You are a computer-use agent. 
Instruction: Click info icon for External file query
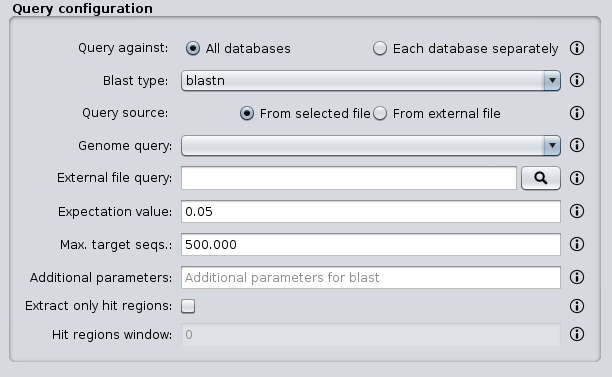[577, 178]
